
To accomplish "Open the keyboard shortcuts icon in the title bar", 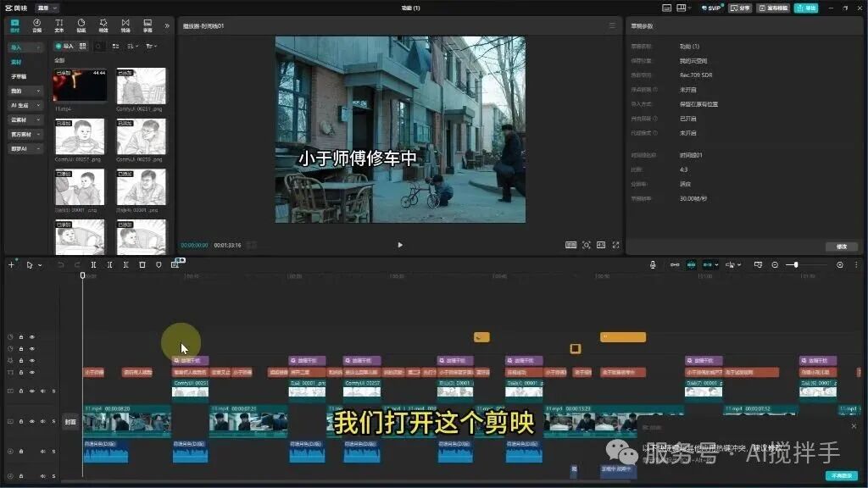I will (666, 8).
